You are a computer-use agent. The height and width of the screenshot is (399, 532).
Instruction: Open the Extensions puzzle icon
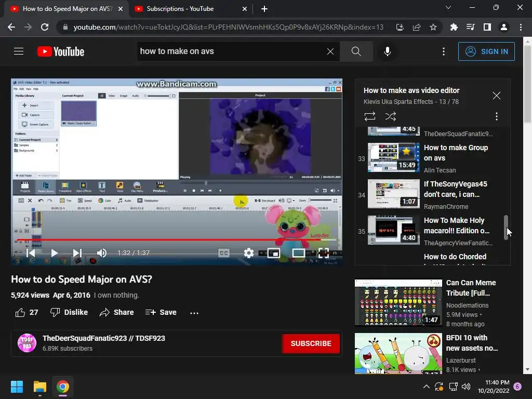click(x=454, y=27)
